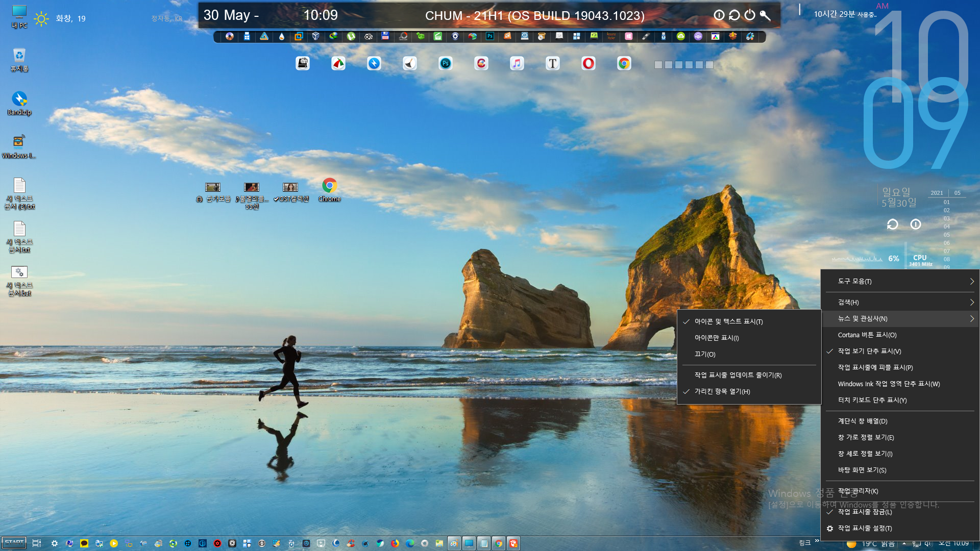Toggle 'Cortana 버튼 표시(O)'
Viewport: 980px width, 551px height.
pyautogui.click(x=900, y=335)
